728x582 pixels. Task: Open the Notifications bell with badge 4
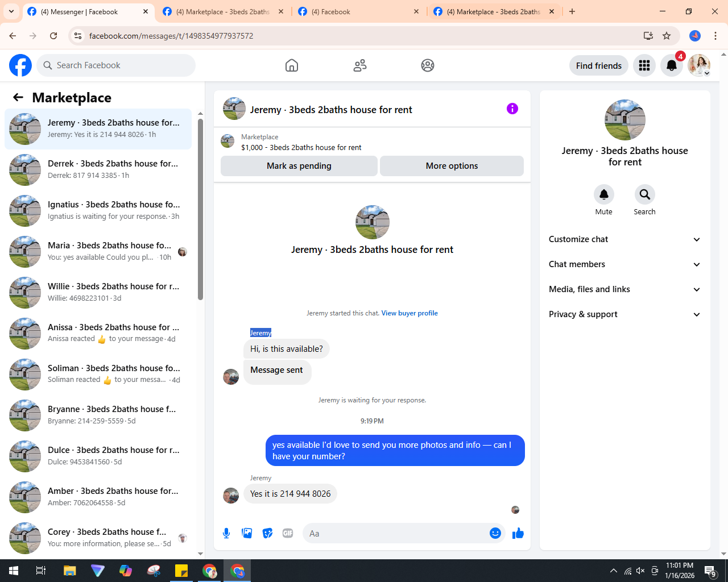[672, 65]
